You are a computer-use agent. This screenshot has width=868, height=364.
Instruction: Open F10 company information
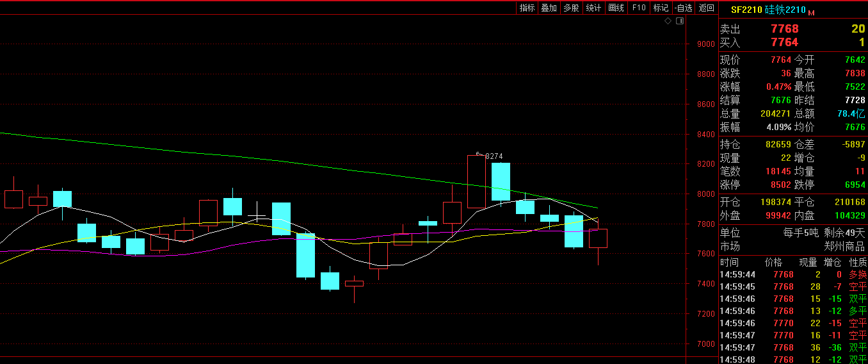pos(638,8)
